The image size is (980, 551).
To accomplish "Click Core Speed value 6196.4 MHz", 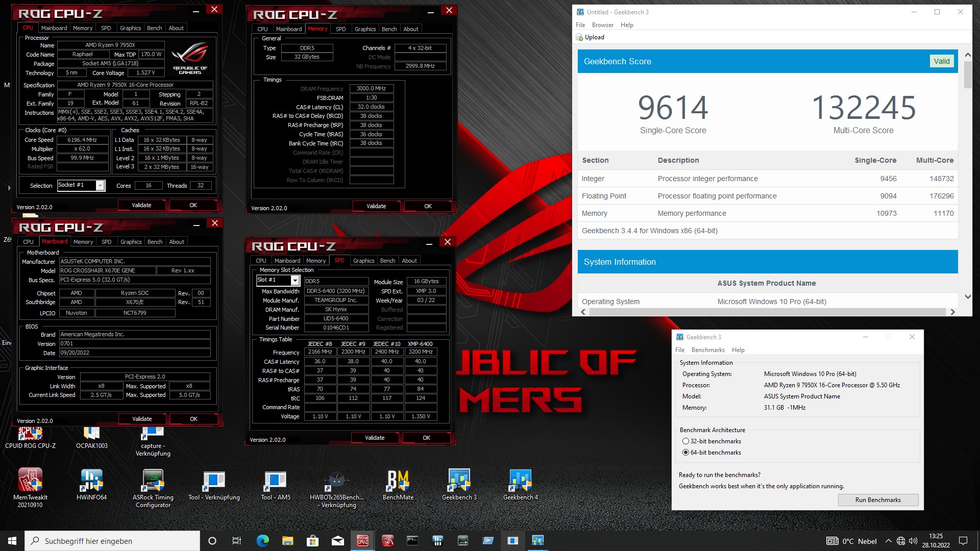I will coord(82,140).
